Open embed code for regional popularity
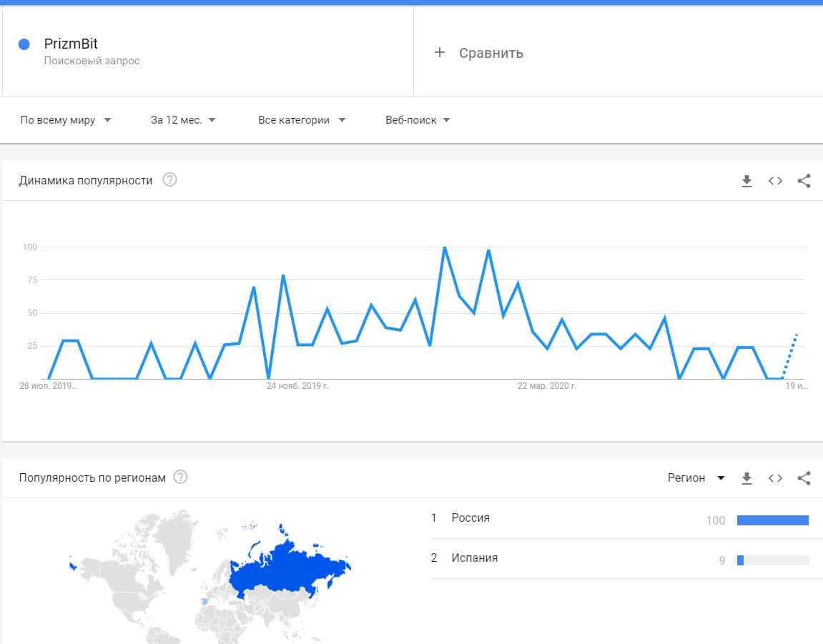823x644 pixels. click(775, 478)
